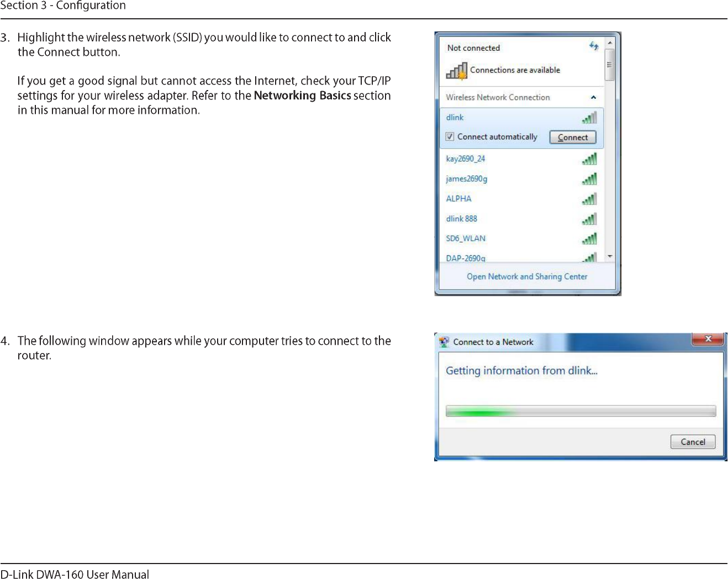Select the james2690g network
728x579 pixels.
pos(521,179)
